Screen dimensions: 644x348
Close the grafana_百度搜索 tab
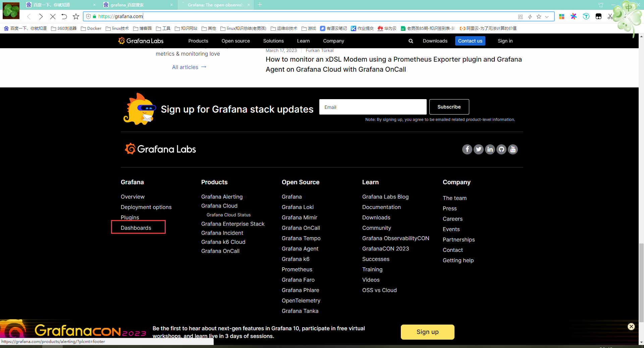171,5
